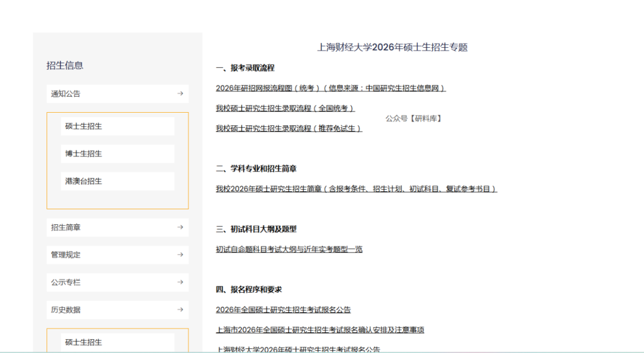The width and height of the screenshot is (644, 353).
Task: Expand 历史数据 with its arrow icon
Action: pyautogui.click(x=179, y=309)
